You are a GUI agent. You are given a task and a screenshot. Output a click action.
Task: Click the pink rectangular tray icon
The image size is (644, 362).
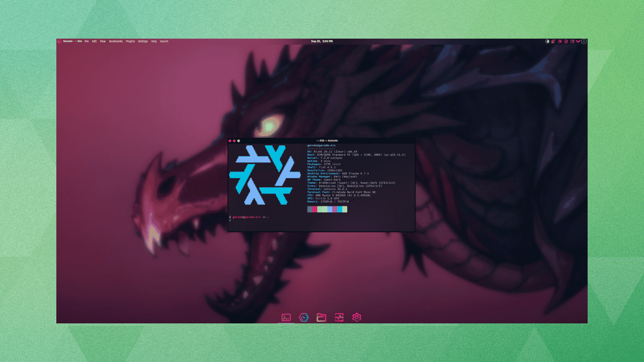coord(572,41)
